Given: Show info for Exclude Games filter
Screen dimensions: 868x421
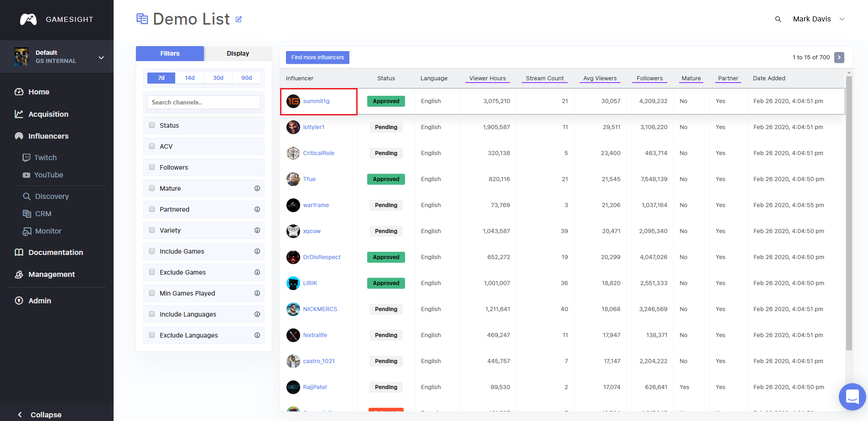Looking at the screenshot, I should (x=257, y=272).
